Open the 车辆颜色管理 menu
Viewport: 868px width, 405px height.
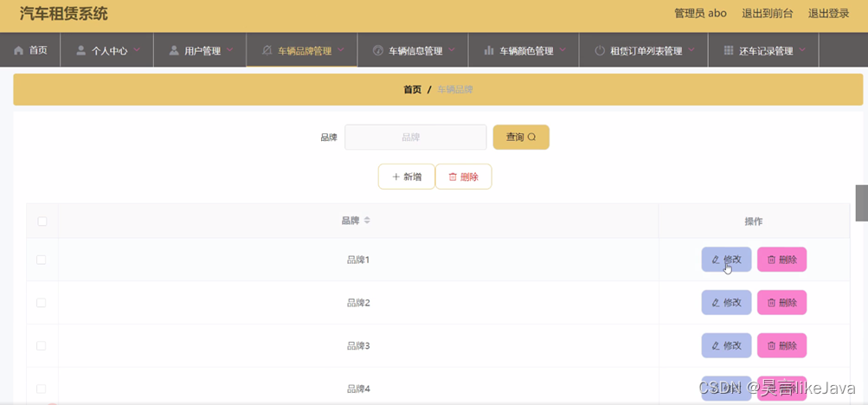[524, 50]
